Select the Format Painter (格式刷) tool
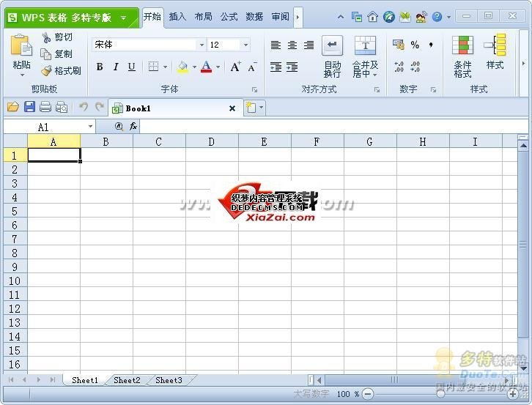Screen dimensions: 532x405 (61, 70)
